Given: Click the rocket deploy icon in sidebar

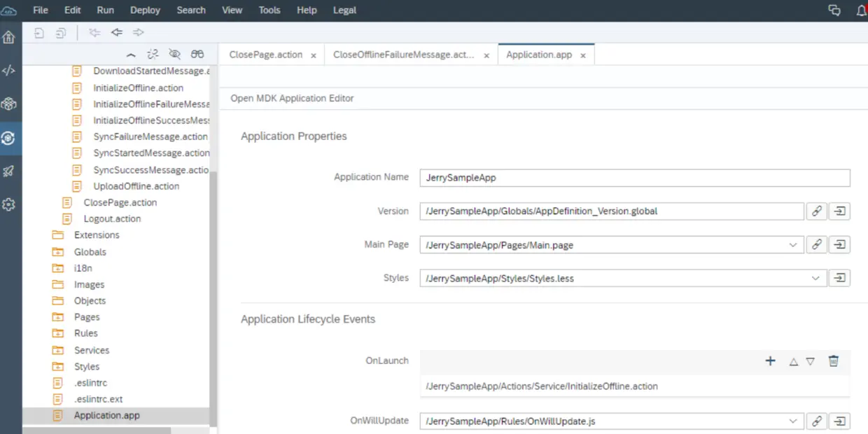Looking at the screenshot, I should click(9, 171).
